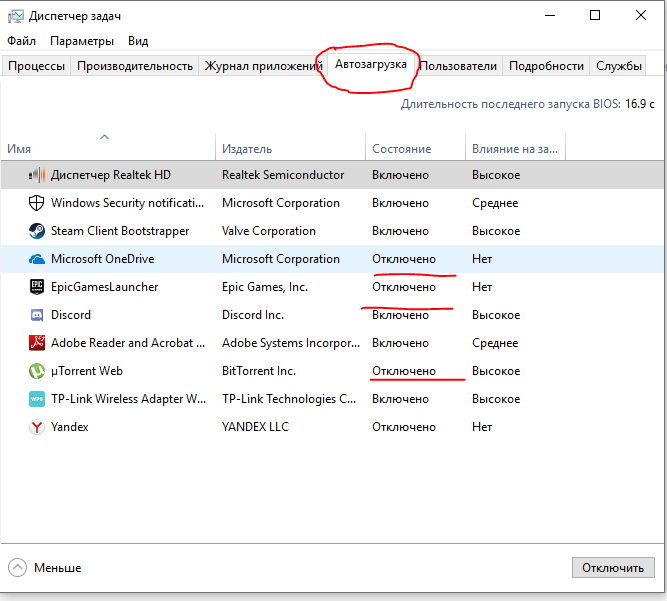Screen dimensions: 667x601
Task: Click Среднее impact in the Adobe Reader row
Action: tap(495, 343)
